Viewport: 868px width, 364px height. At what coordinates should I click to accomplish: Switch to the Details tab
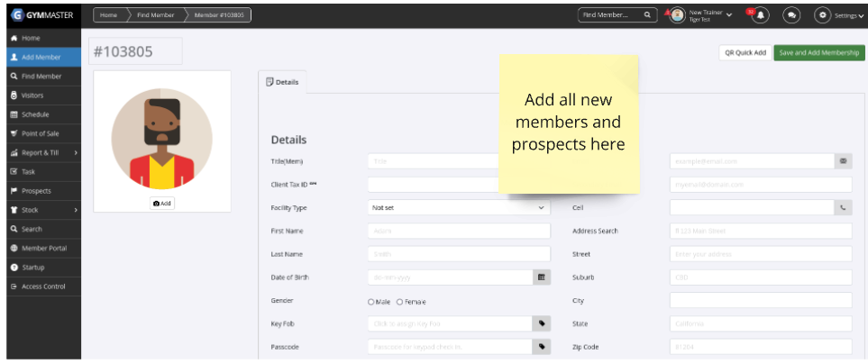click(282, 82)
